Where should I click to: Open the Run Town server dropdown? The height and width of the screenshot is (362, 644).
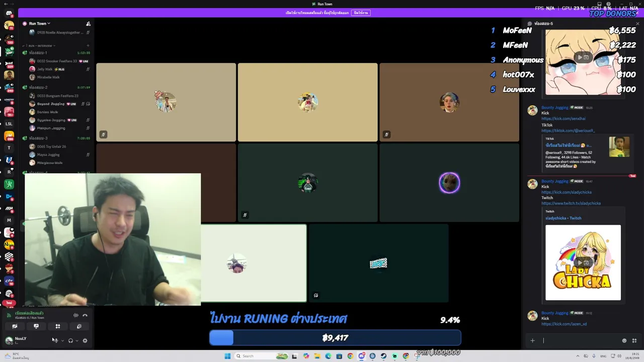(39, 24)
